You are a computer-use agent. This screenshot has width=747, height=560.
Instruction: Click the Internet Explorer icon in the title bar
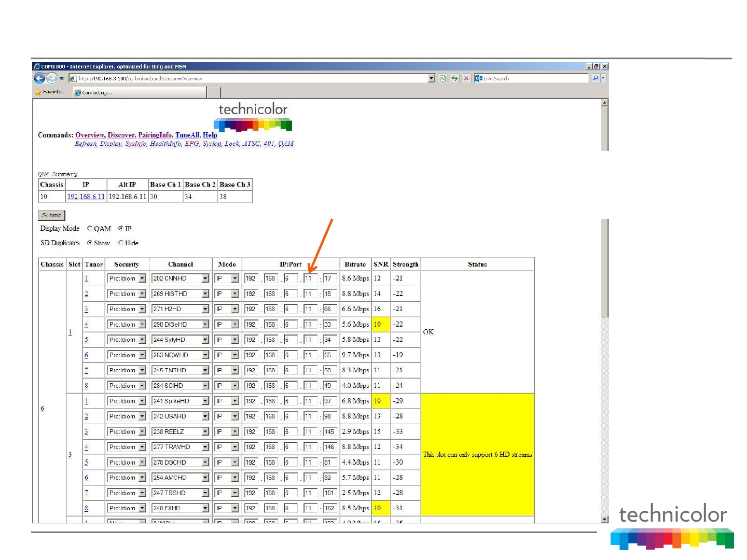(x=37, y=66)
